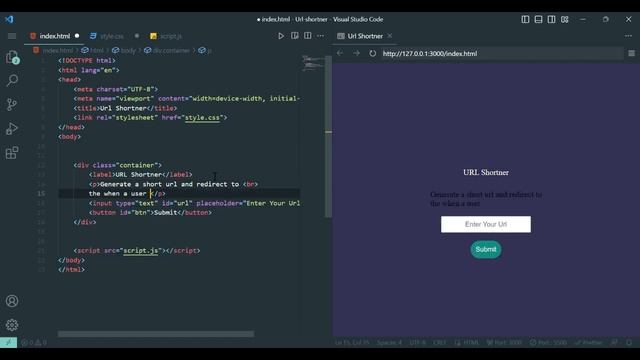The image size is (640, 360).
Task: Click the editor vertical scrollbar
Action: pos(328,137)
